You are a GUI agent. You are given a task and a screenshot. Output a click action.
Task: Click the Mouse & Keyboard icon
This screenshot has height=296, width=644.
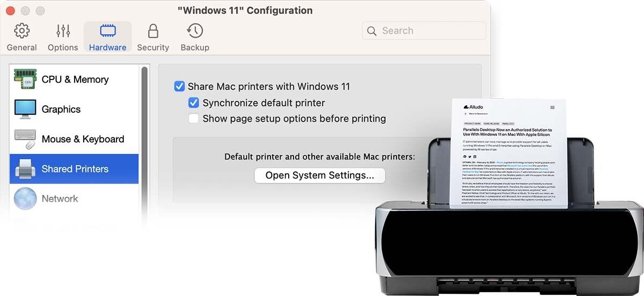(x=25, y=139)
